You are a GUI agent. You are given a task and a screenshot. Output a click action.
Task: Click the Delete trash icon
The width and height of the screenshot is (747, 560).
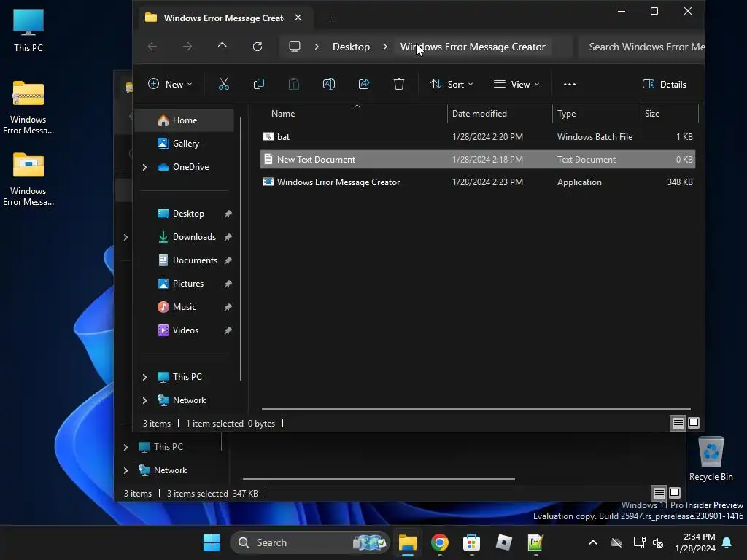tap(399, 85)
